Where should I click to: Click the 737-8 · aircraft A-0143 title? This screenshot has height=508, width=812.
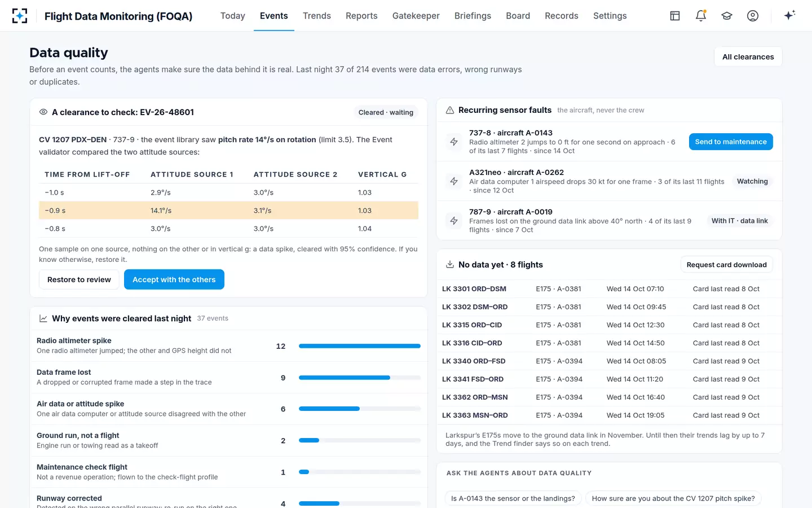tap(511, 133)
